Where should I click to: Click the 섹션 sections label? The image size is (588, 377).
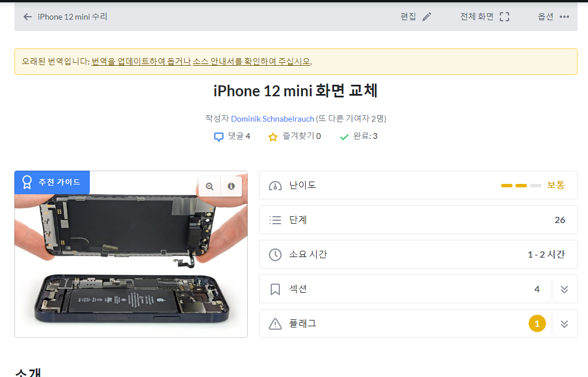coord(298,289)
